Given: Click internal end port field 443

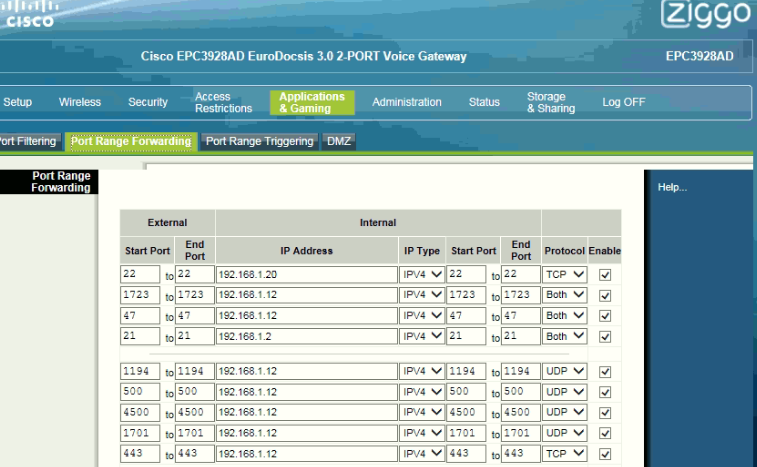Looking at the screenshot, I should tap(520, 453).
